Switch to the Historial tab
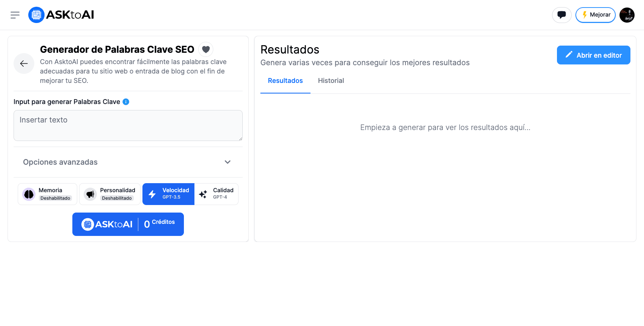644x326 pixels. 331,81
